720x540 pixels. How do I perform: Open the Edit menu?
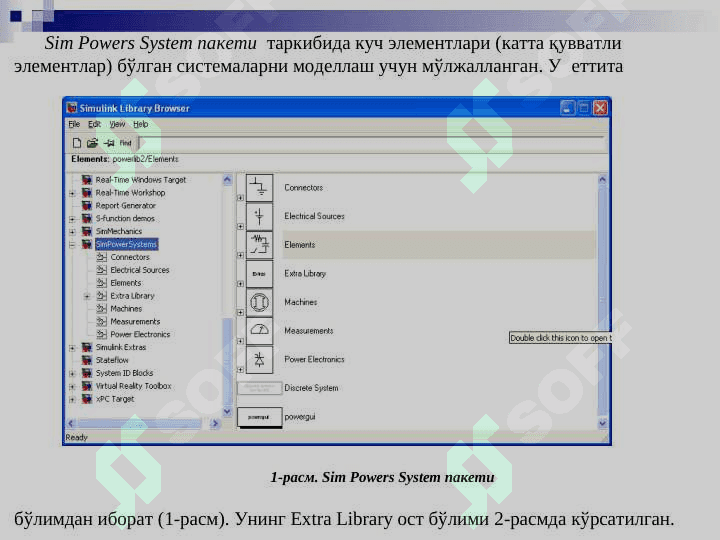(x=94, y=124)
